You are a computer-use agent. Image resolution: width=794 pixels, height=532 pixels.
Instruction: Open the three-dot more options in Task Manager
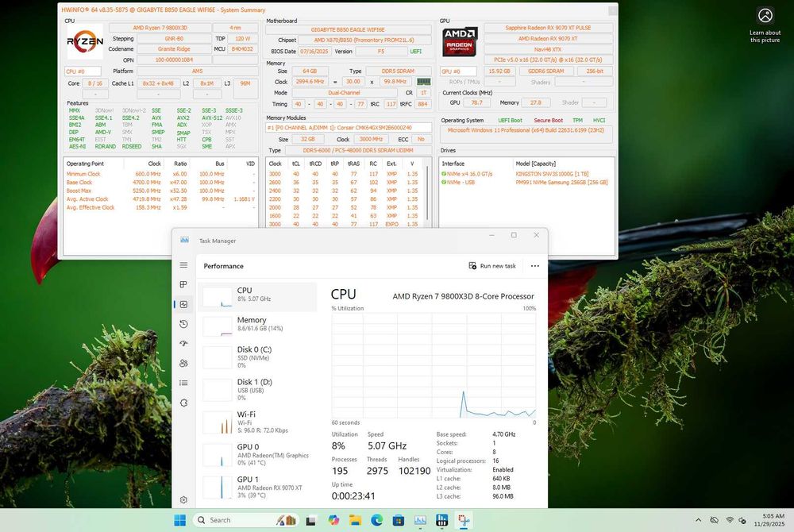[534, 266]
